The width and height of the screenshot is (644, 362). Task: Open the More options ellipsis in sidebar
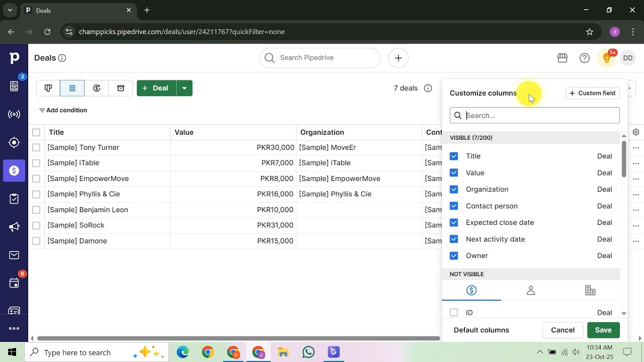pyautogui.click(x=14, y=329)
